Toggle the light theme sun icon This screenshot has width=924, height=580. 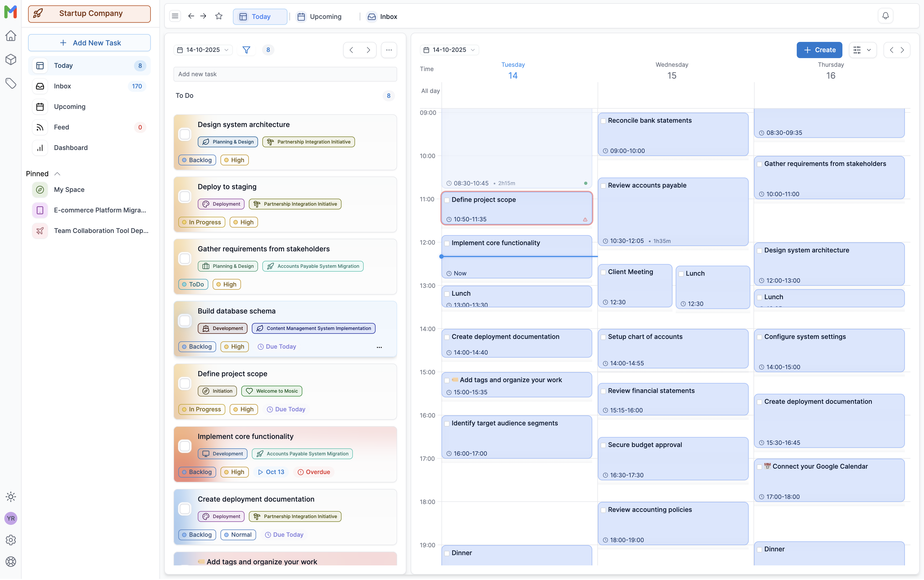point(11,497)
